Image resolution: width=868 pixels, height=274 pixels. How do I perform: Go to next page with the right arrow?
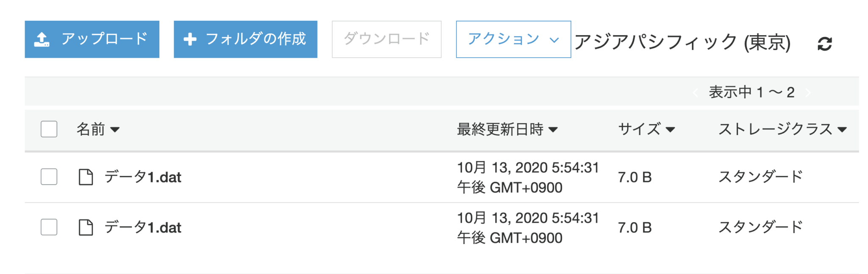pyautogui.click(x=808, y=92)
